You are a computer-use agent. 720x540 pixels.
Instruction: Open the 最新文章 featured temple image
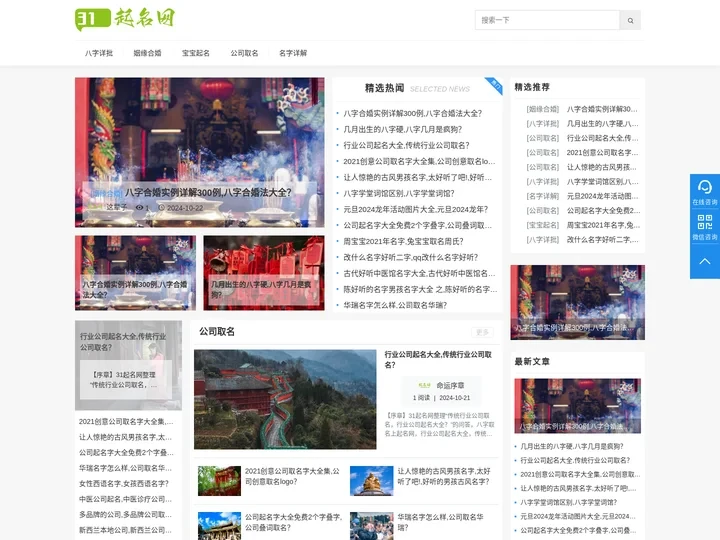point(578,406)
